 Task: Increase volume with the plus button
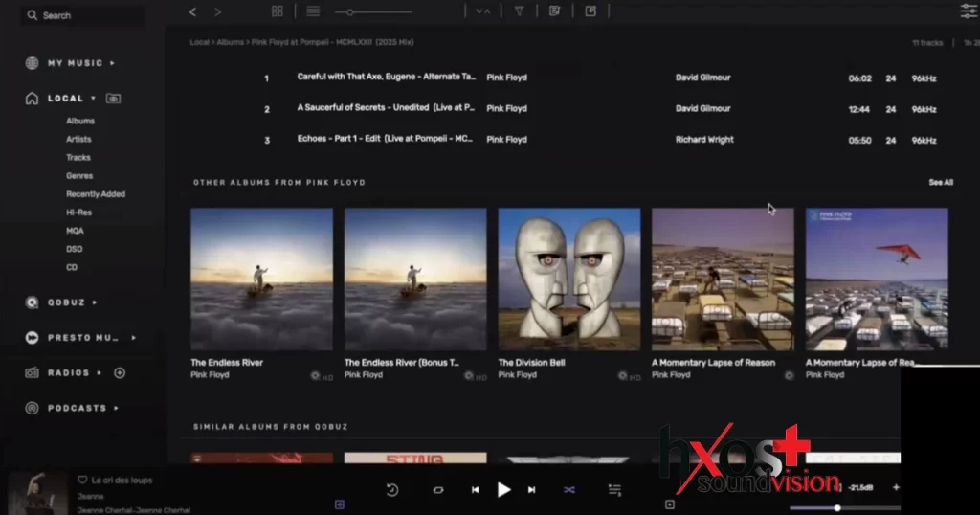[896, 487]
